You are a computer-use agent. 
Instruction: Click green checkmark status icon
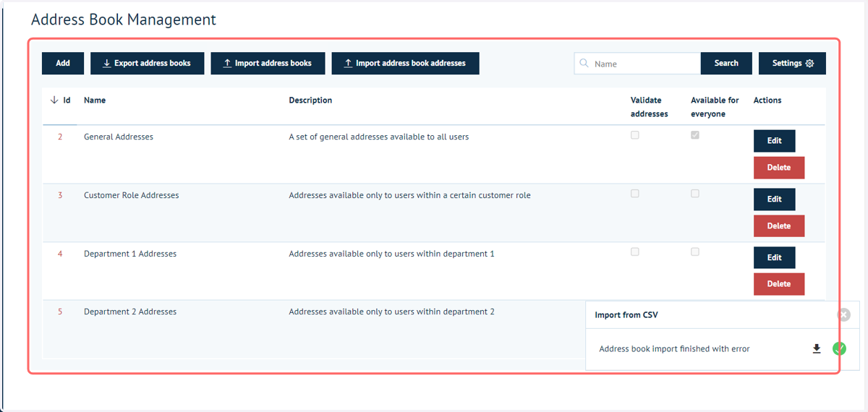839,348
